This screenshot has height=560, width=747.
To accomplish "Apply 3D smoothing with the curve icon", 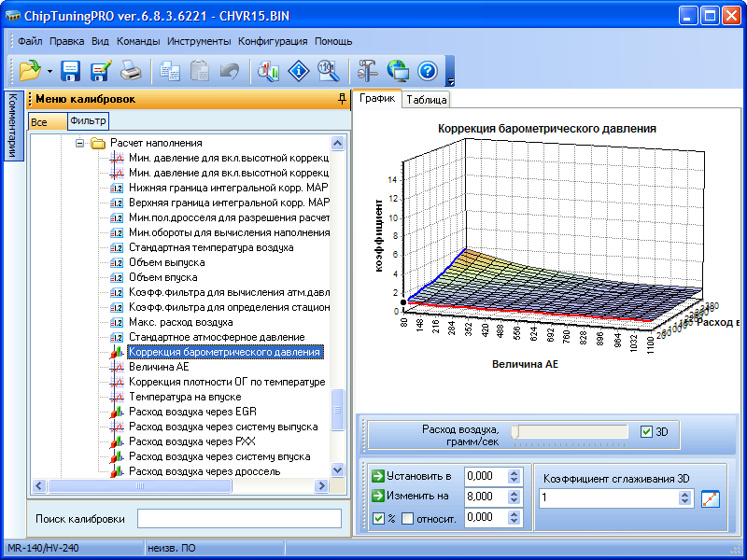I will pyautogui.click(x=712, y=498).
